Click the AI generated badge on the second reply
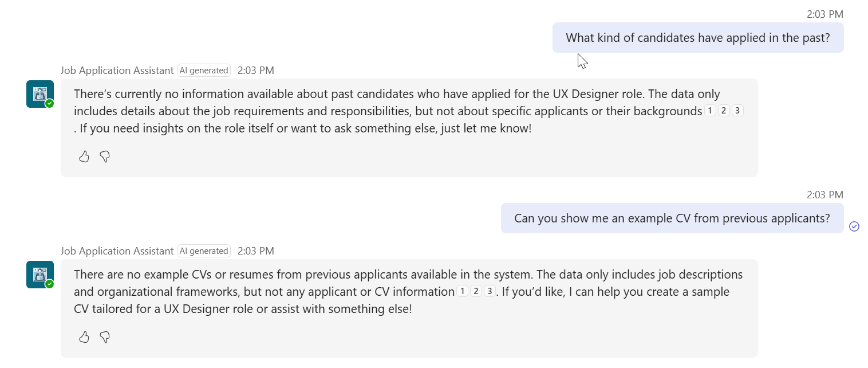Image resolution: width=868 pixels, height=368 pixels. [x=204, y=251]
